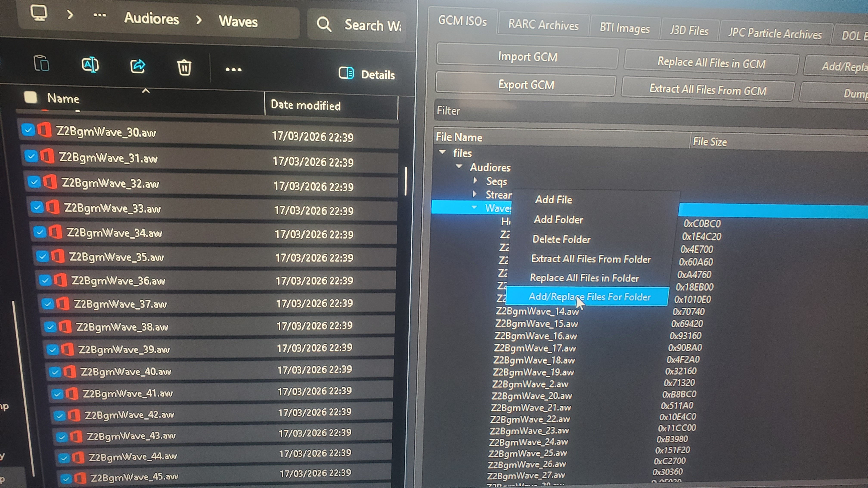This screenshot has height=488, width=868.
Task: Switch to the GCM ISOs tab
Action: click(x=462, y=21)
